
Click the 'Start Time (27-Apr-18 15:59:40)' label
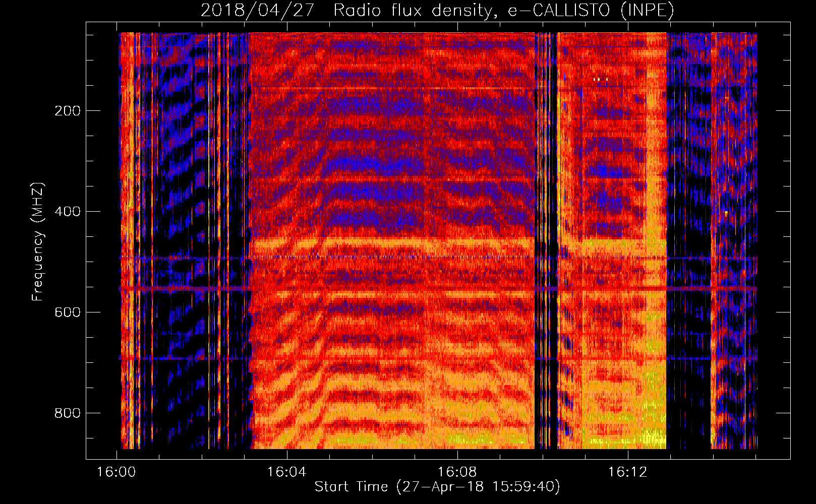tap(437, 487)
